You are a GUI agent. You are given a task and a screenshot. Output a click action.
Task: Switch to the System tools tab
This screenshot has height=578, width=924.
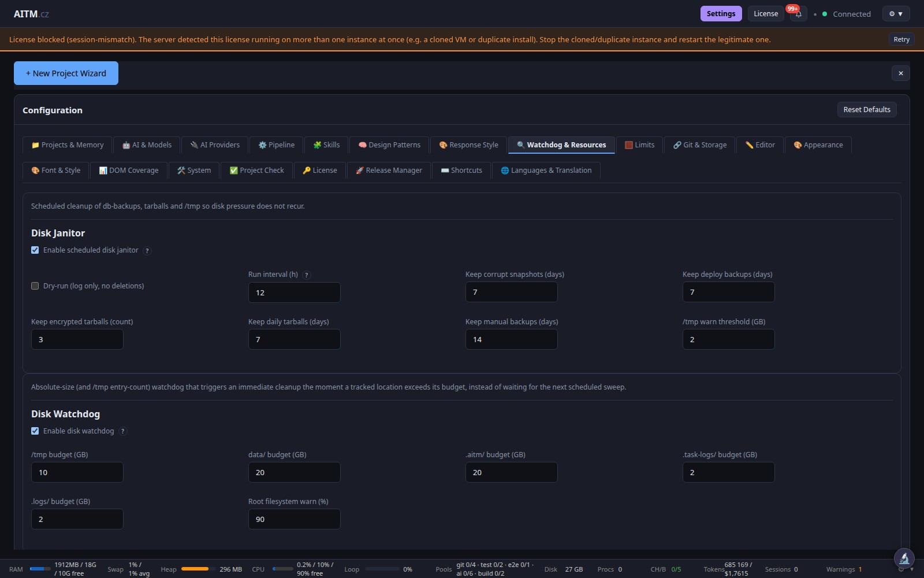(x=194, y=171)
